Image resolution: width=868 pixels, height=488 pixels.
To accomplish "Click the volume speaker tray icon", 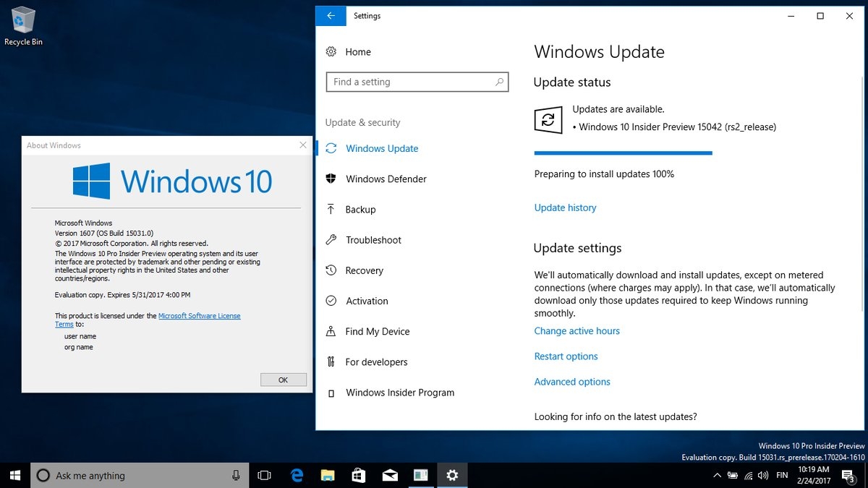I will [763, 476].
